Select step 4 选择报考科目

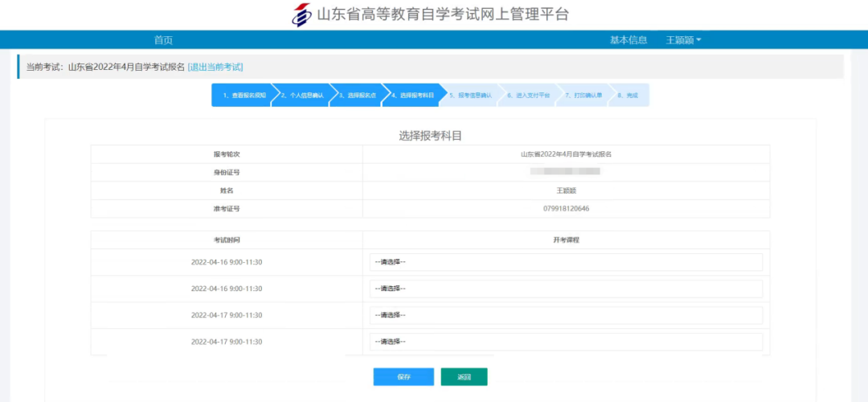click(412, 95)
